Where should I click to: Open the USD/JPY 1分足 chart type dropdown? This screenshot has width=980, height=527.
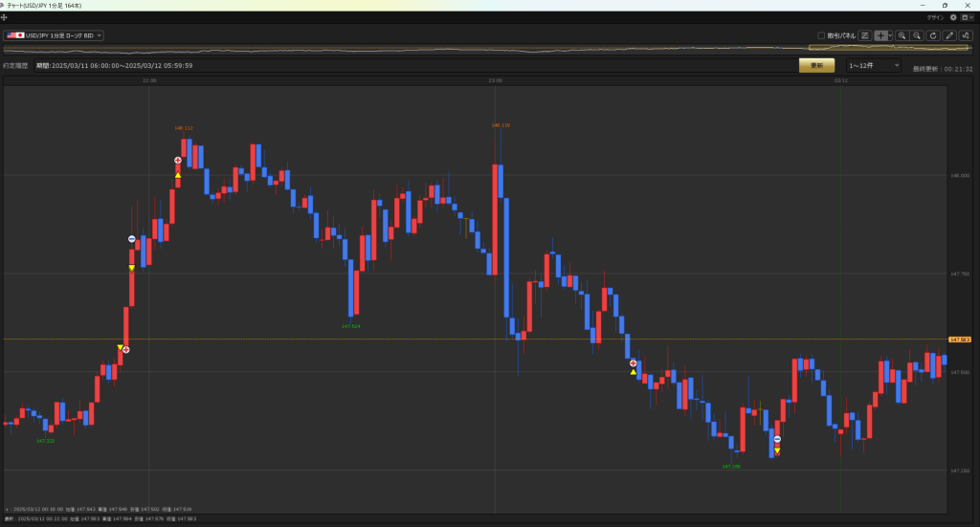click(x=54, y=35)
